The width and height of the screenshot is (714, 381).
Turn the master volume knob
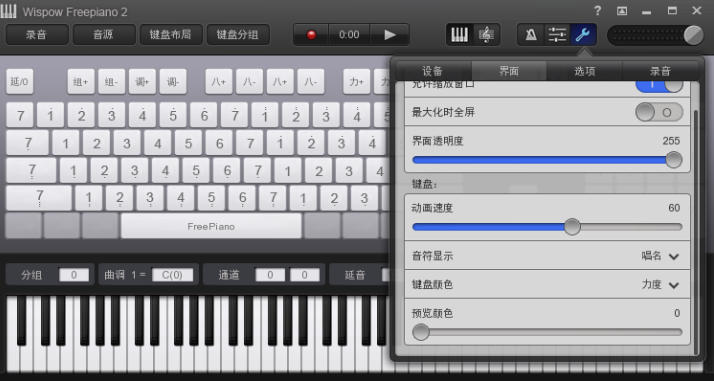693,35
